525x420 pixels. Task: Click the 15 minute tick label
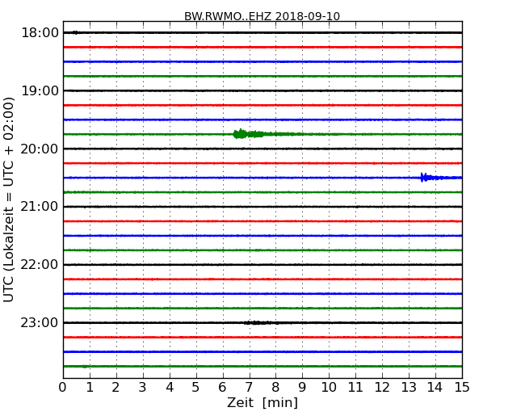click(462, 387)
